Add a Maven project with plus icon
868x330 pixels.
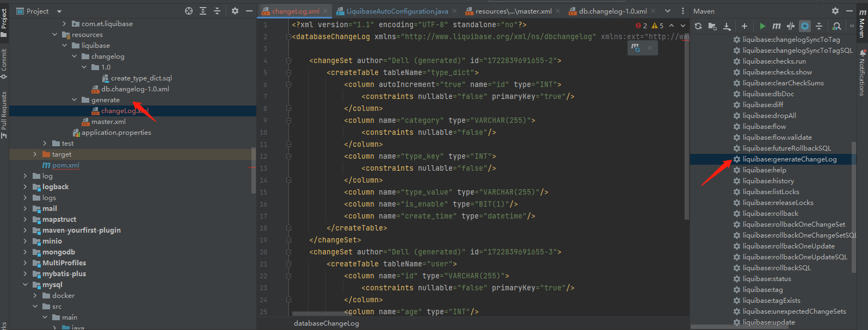[x=744, y=26]
